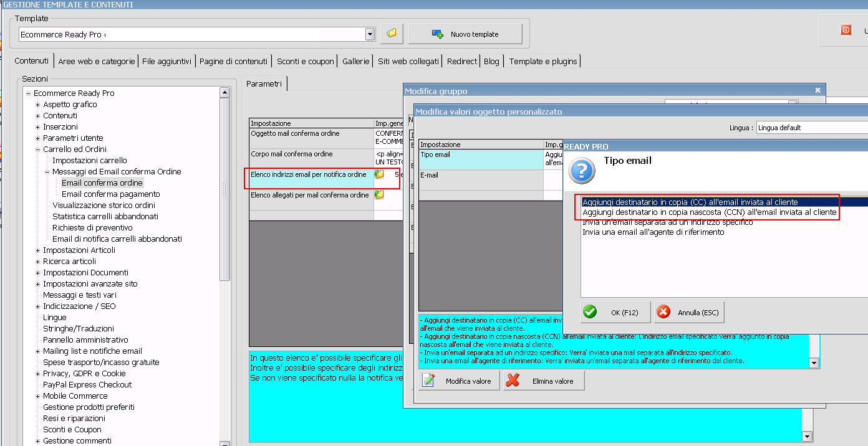Switch to Sconti e coupon tab
Image resolution: width=868 pixels, height=446 pixels.
[306, 61]
